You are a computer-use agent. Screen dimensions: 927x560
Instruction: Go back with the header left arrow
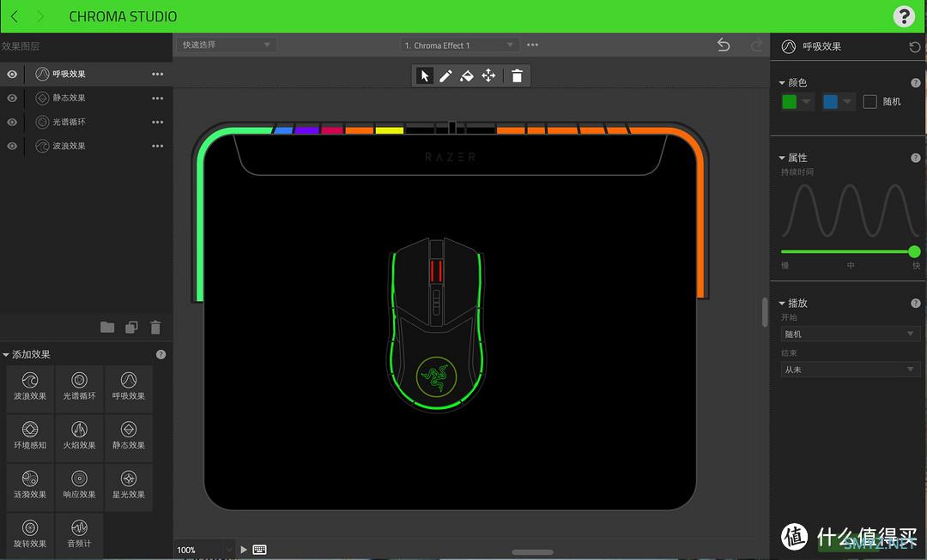[15, 16]
